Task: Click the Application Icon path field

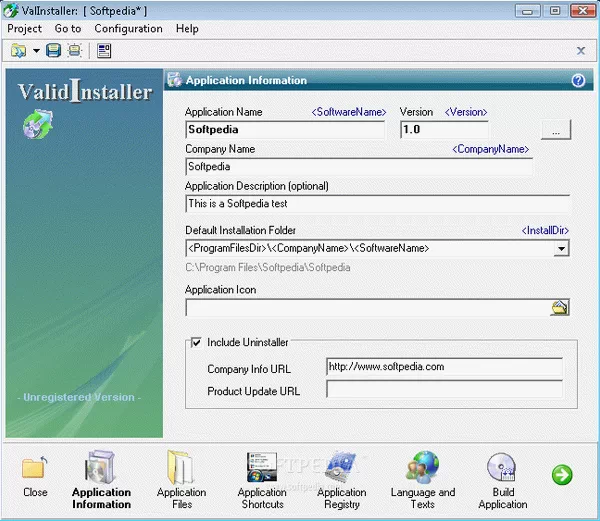Action: pos(367,308)
